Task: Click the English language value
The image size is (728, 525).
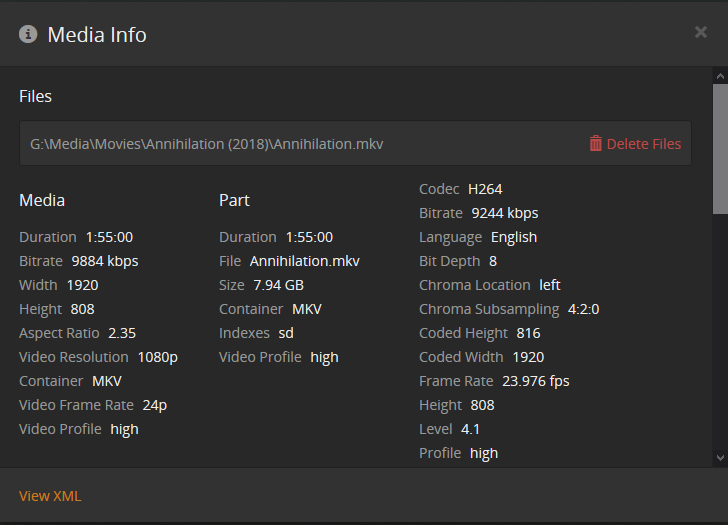Action: tap(514, 237)
